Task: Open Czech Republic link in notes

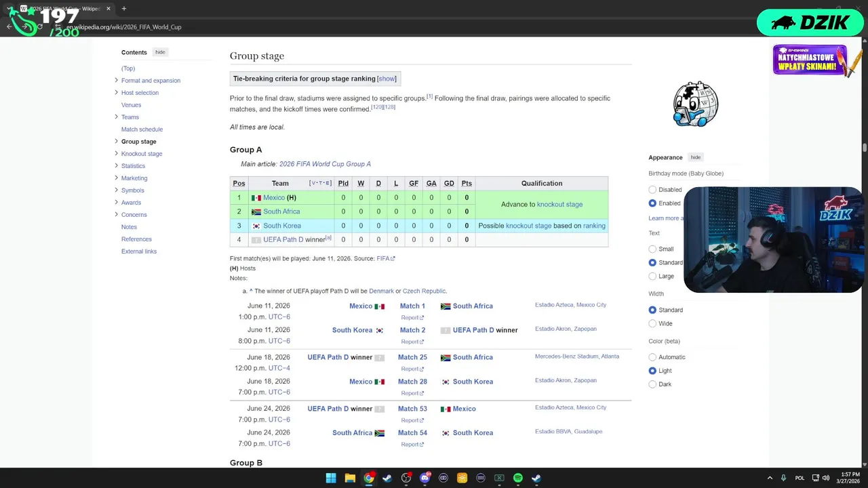Action: pyautogui.click(x=424, y=291)
